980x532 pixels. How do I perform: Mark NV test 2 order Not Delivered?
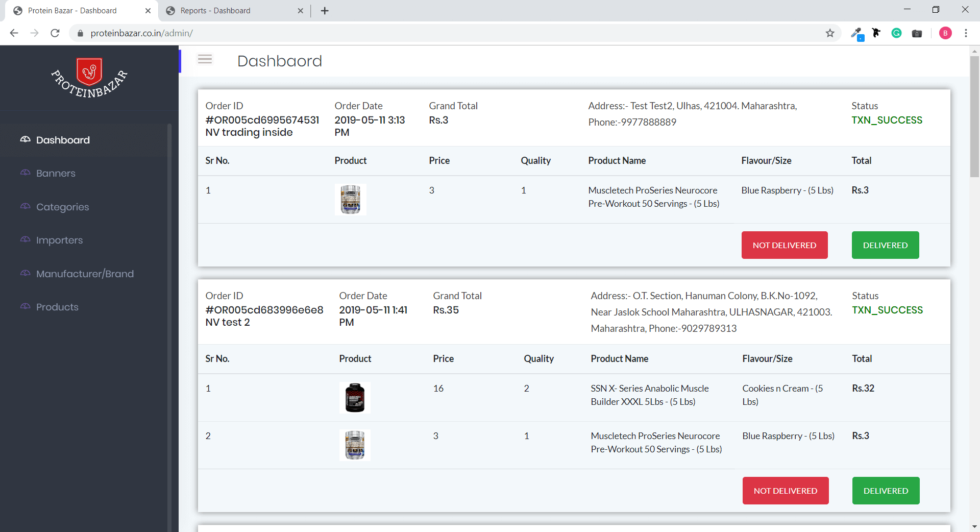tap(786, 491)
